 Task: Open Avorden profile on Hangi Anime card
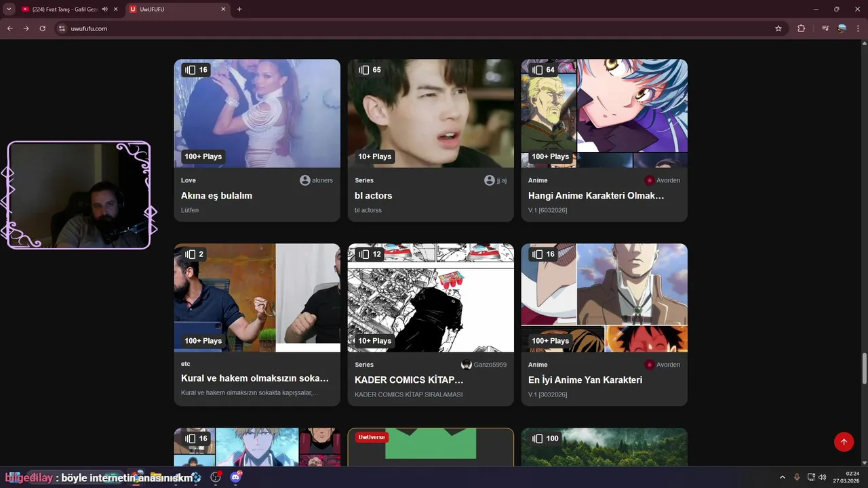click(662, 180)
